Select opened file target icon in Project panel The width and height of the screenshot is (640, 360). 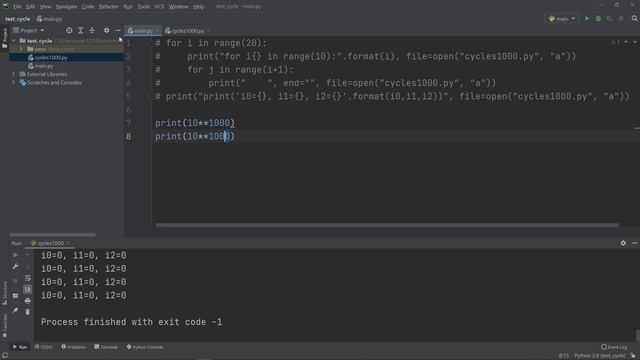69,31
